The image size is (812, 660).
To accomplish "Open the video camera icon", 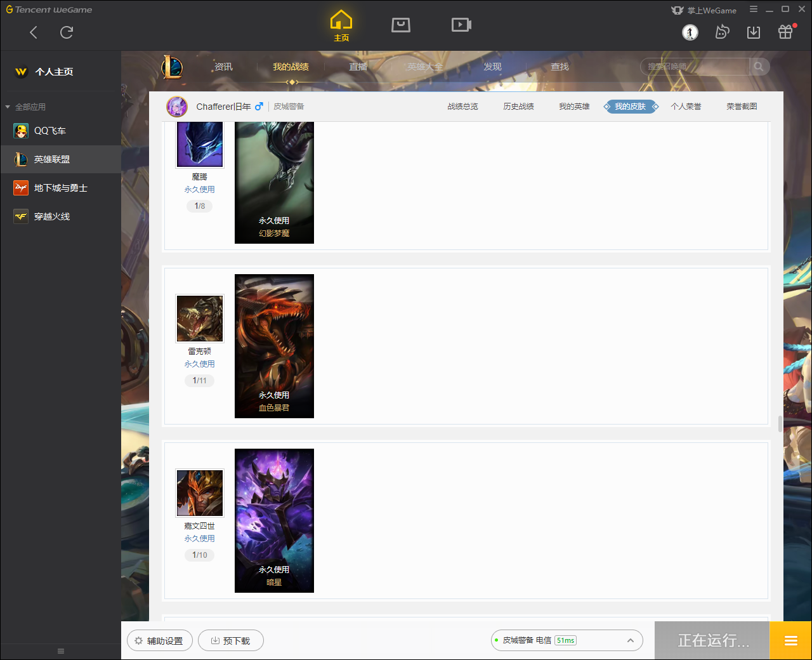I will click(x=461, y=25).
